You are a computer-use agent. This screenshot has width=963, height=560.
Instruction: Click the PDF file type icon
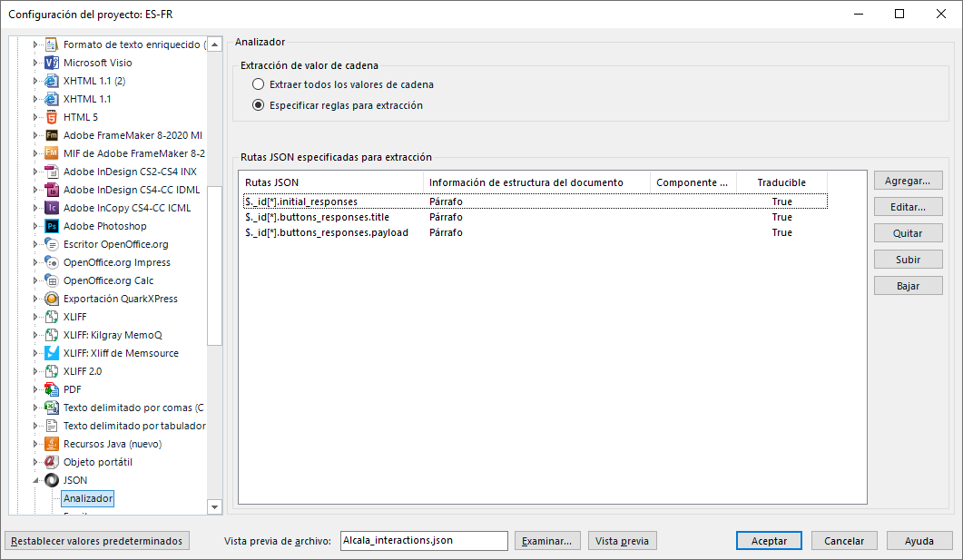(52, 389)
